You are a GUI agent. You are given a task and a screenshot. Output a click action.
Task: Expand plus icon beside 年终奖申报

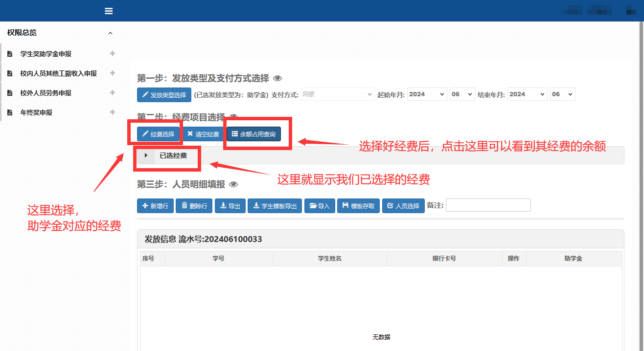point(113,112)
